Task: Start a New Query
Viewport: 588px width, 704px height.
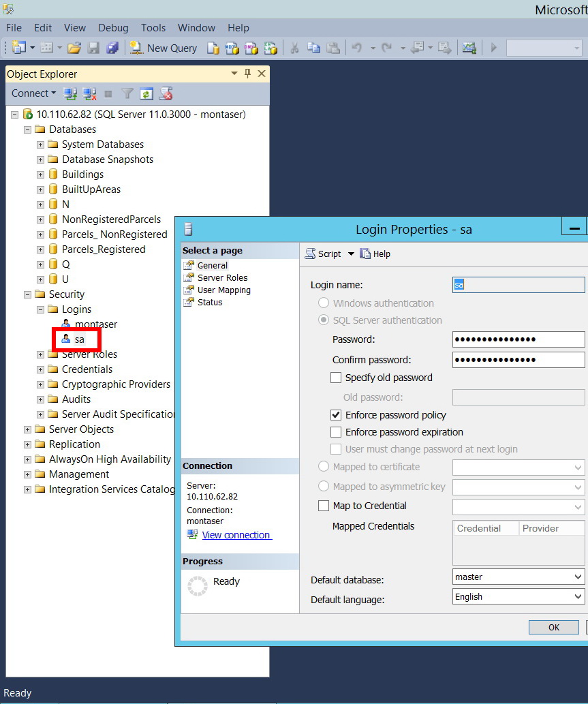Action: (164, 48)
